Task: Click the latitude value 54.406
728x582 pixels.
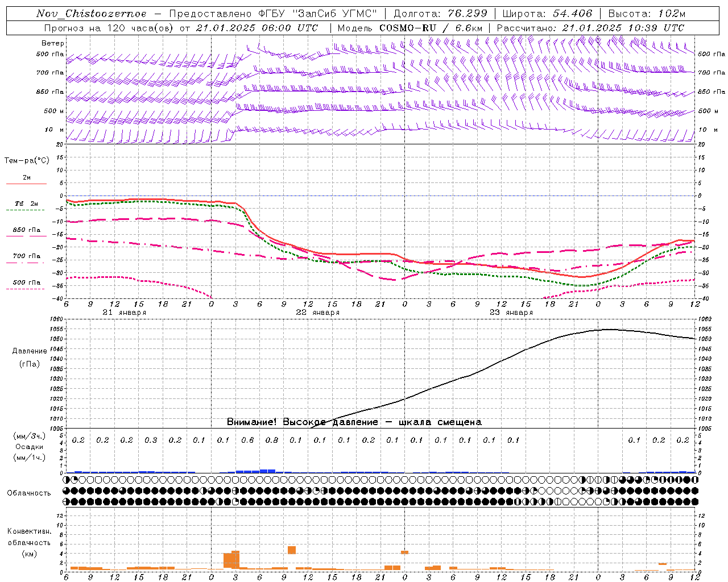Action: point(573,14)
